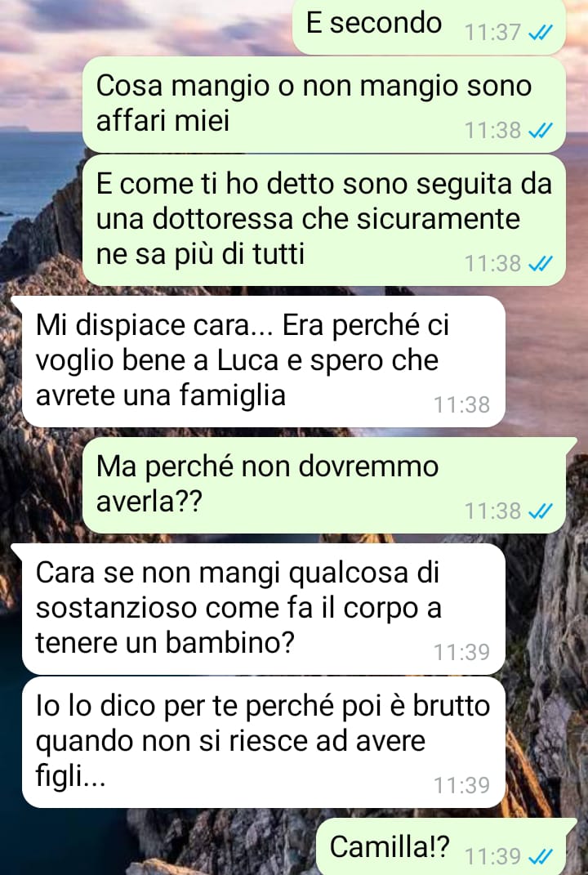Tap the 11:37 timestamp on "E secondo"
This screenshot has height=875, width=588.
point(492,33)
